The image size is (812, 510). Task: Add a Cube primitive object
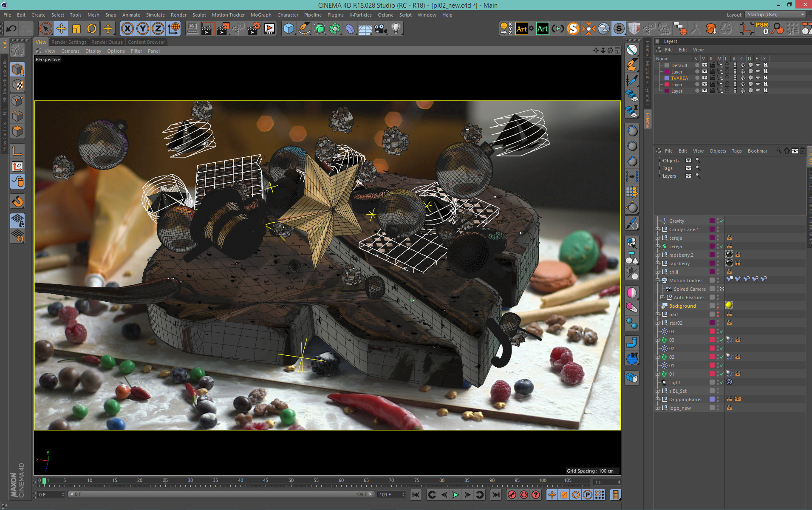click(289, 28)
